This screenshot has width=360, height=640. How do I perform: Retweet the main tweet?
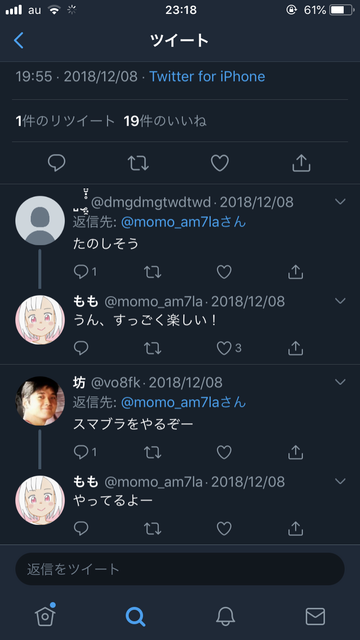tap(138, 163)
